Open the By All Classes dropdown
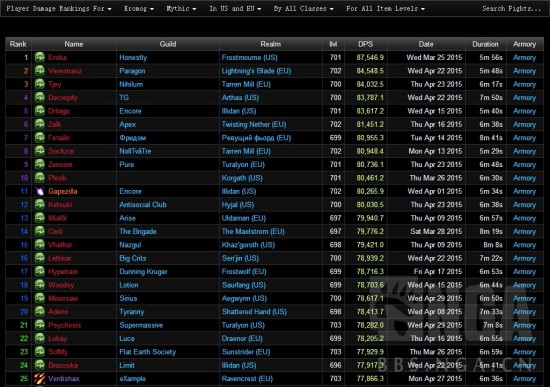Image resolution: width=550 pixels, height=387 pixels. (303, 8)
